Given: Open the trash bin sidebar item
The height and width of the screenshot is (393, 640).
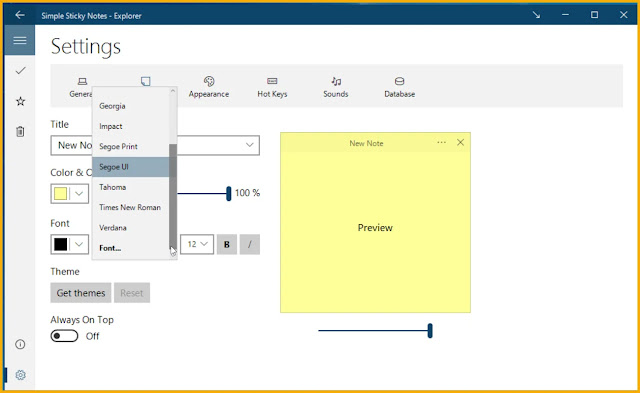Looking at the screenshot, I should (x=20, y=131).
